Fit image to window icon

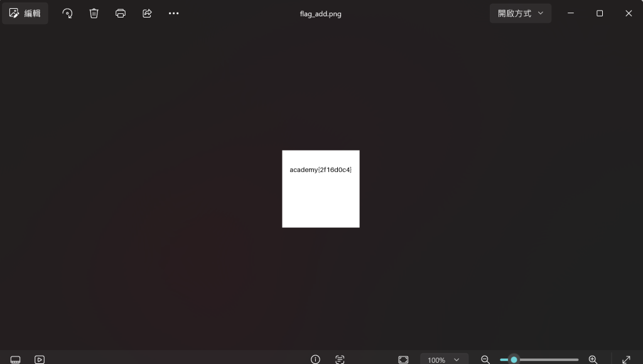tap(403, 360)
